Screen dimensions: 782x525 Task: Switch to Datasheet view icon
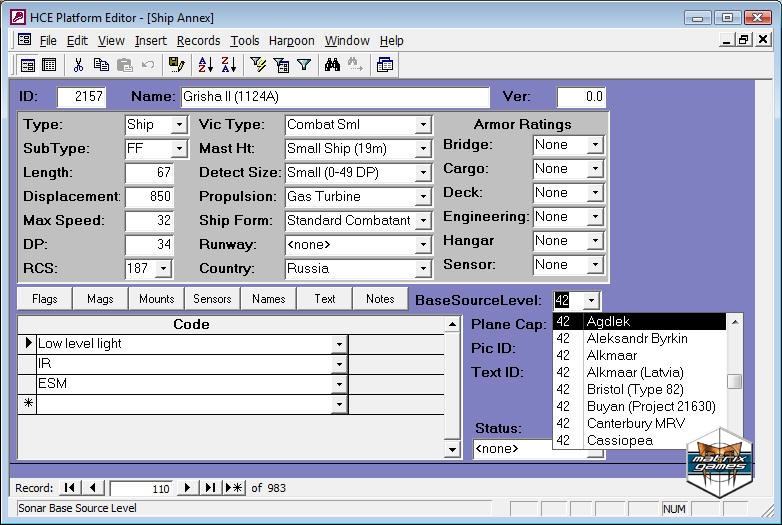pyautogui.click(x=48, y=65)
